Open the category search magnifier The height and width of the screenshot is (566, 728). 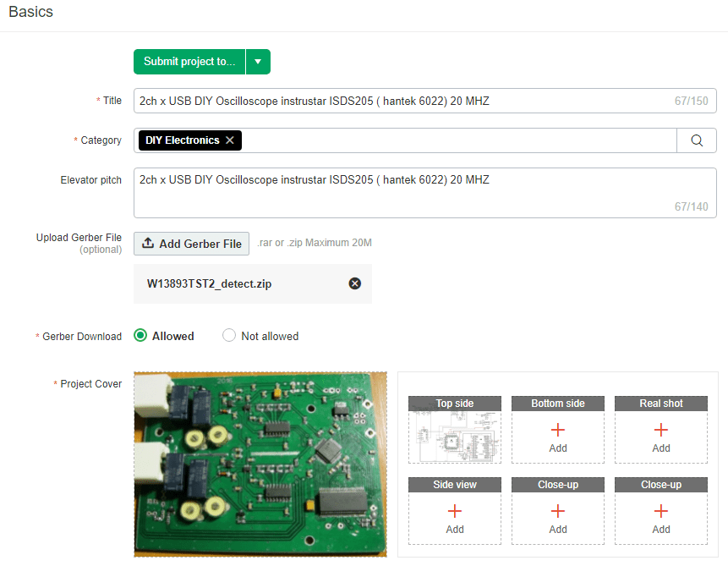click(697, 140)
